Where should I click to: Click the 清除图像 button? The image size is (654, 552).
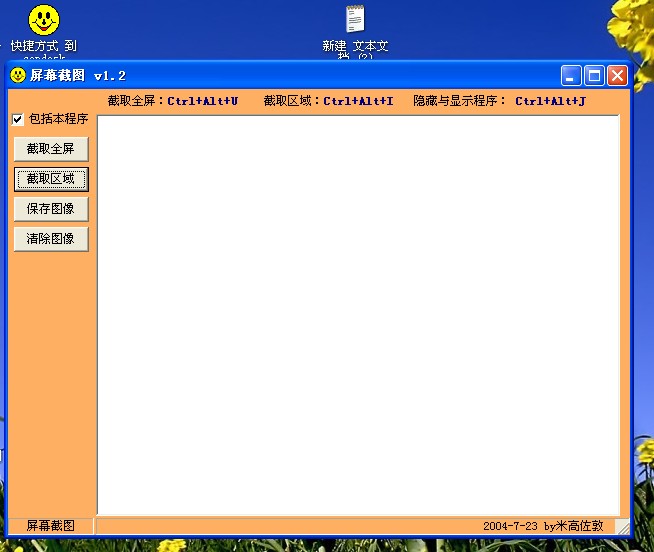[x=51, y=239]
